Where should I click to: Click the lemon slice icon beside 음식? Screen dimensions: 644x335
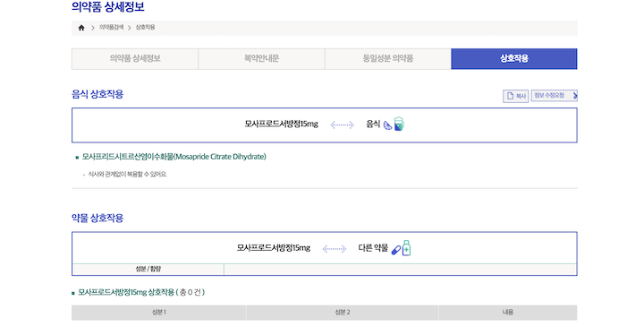pos(387,125)
